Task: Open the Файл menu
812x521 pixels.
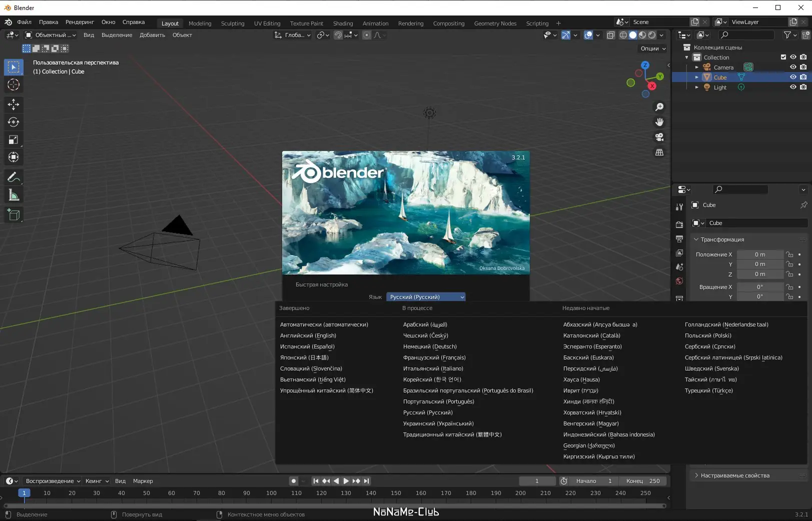Action: 24,22
